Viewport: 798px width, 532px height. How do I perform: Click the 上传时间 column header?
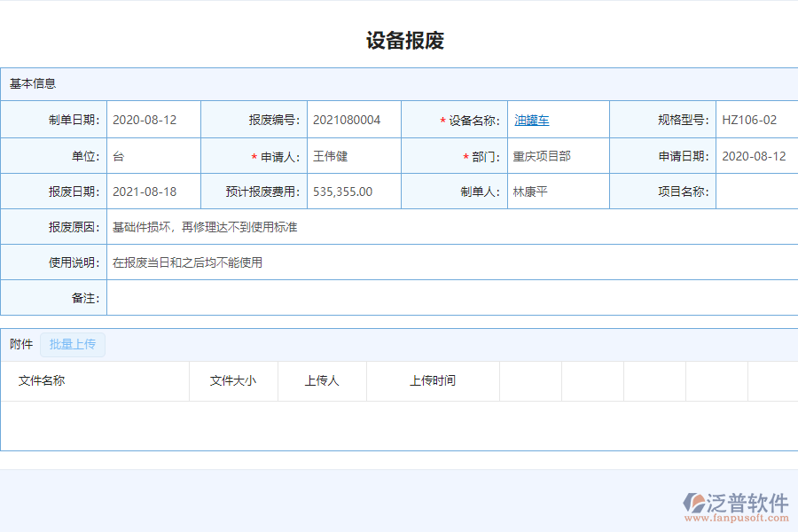434,380
